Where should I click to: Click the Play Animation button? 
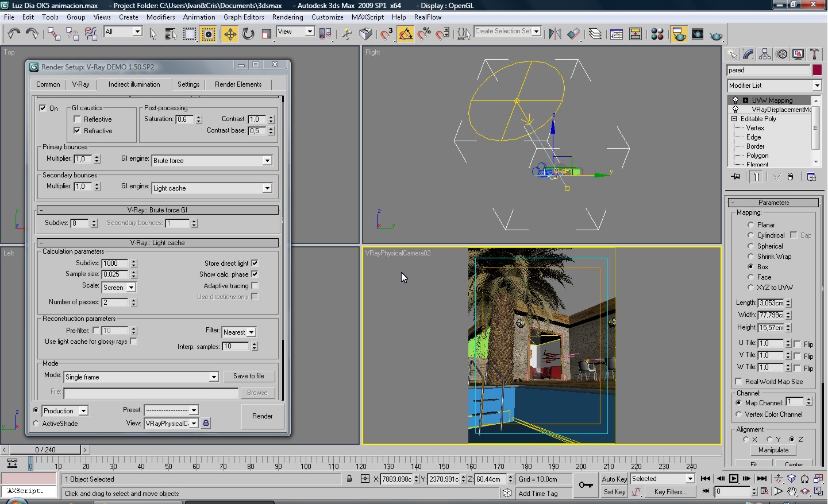[x=734, y=479]
